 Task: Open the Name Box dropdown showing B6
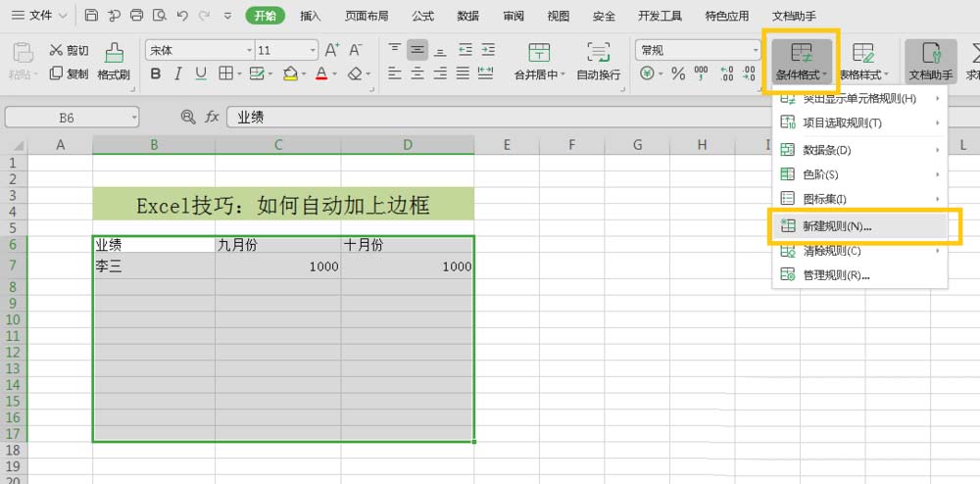coord(134,118)
